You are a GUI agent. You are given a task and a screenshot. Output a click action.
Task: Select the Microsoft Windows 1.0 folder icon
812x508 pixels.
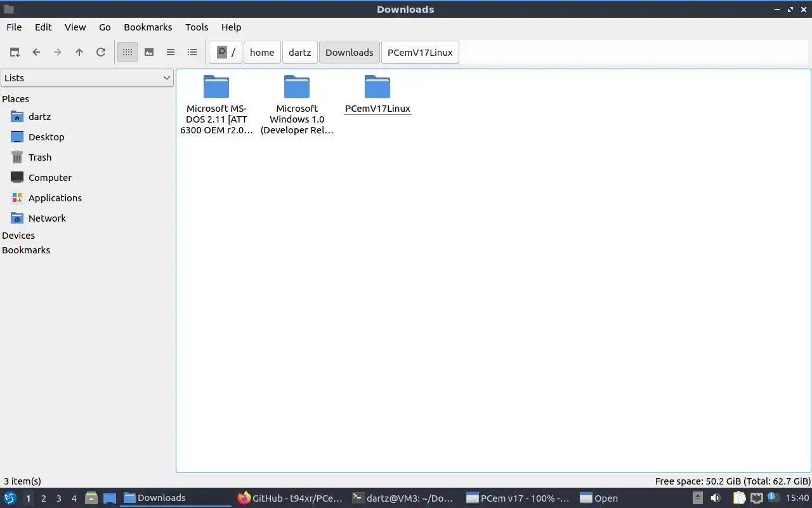pyautogui.click(x=297, y=87)
